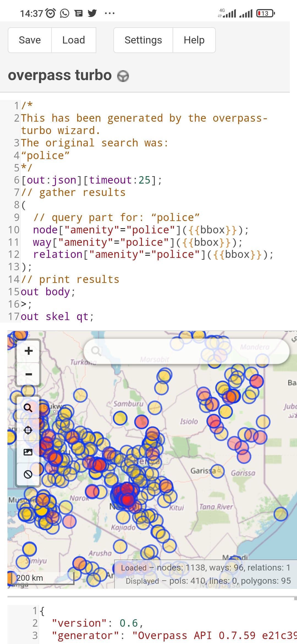Viewport: 297px width, 644px height.
Task: Click the "version": 0.6 JSON line
Action: (x=98, y=623)
